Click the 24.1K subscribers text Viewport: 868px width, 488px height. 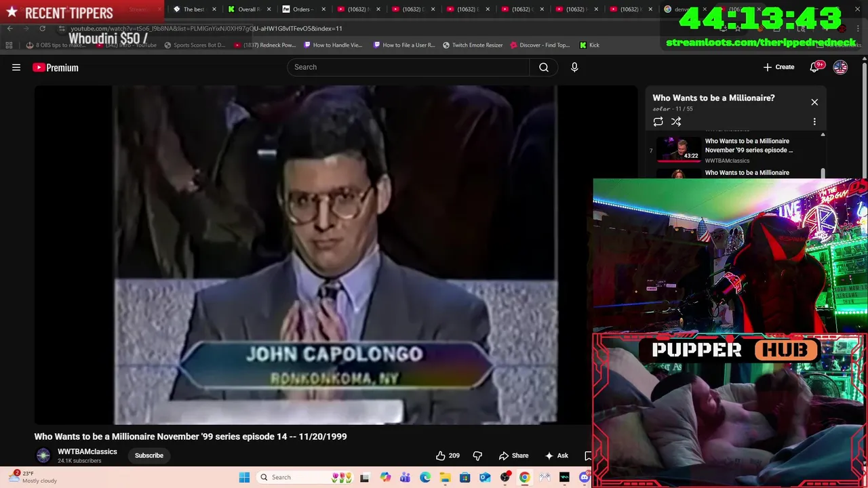[x=79, y=461]
